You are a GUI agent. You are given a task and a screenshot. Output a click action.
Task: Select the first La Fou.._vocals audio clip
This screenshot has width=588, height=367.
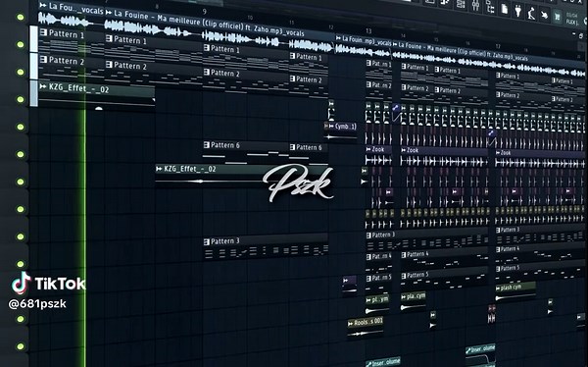[71, 14]
